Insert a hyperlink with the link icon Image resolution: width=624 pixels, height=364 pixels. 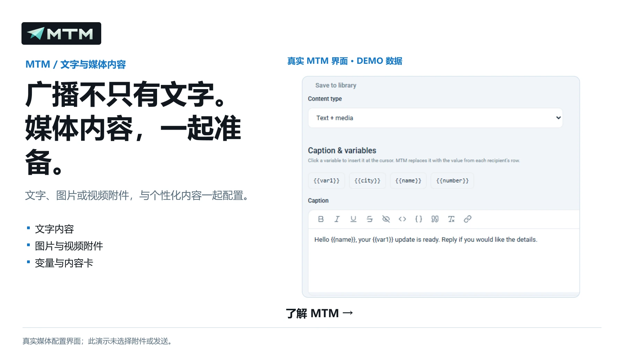pos(467,219)
